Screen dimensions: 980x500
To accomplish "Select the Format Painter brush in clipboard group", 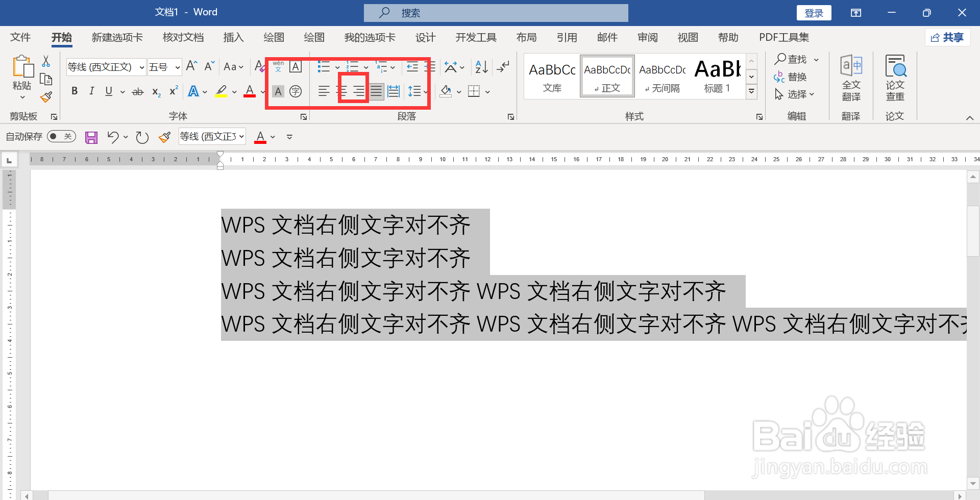I will 46,97.
